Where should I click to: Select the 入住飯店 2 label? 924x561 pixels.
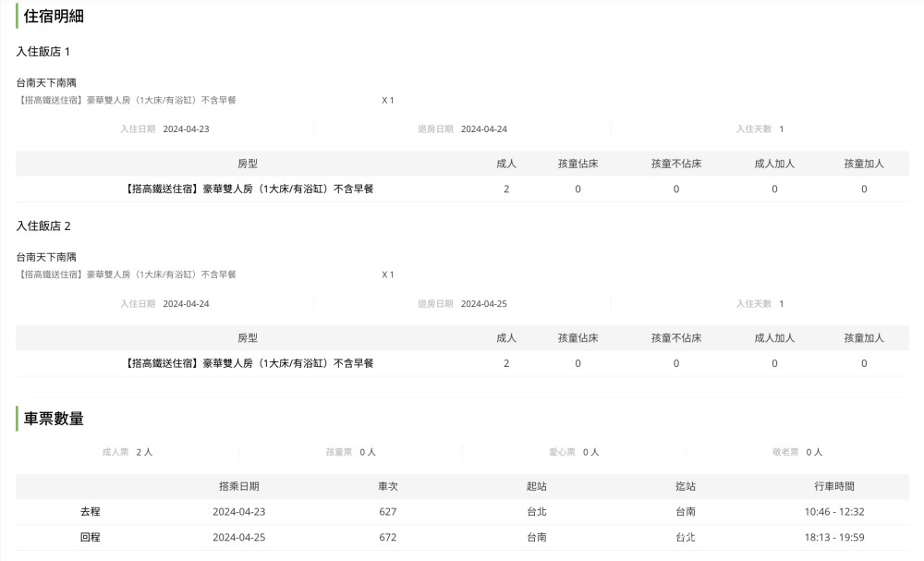point(43,226)
